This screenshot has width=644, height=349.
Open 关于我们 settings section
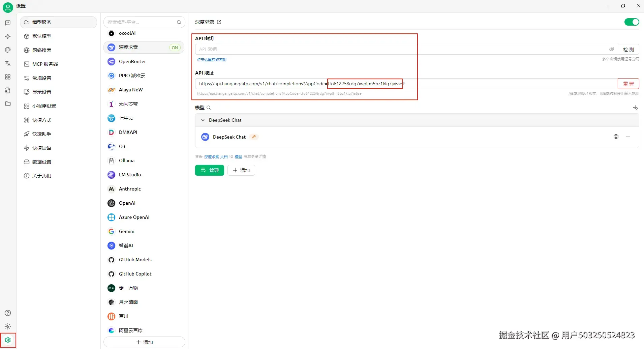(59, 176)
